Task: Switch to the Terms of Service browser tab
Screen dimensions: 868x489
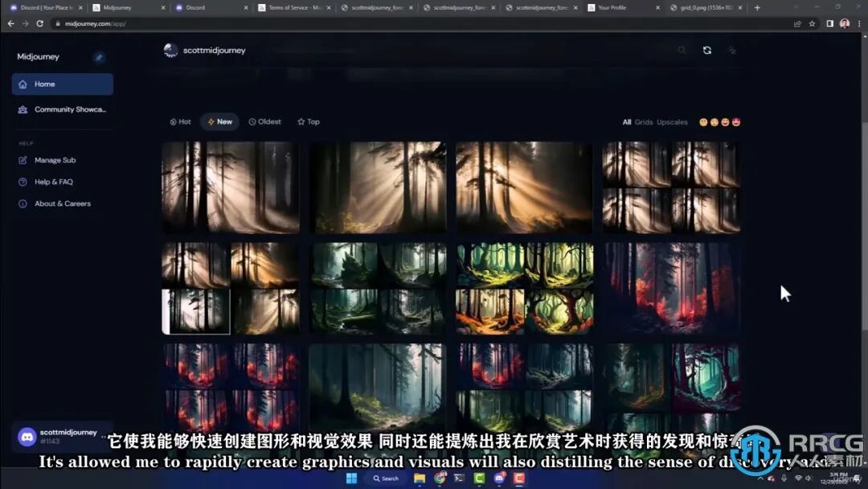Action: (295, 8)
